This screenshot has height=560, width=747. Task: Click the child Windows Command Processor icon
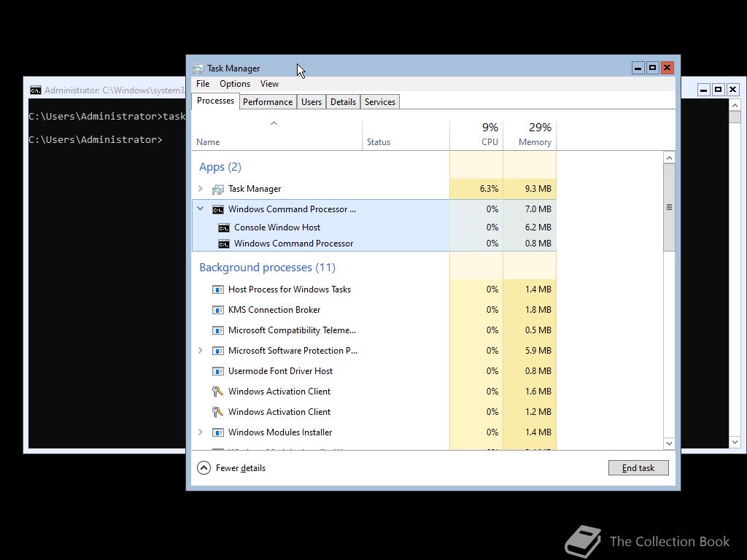click(223, 244)
